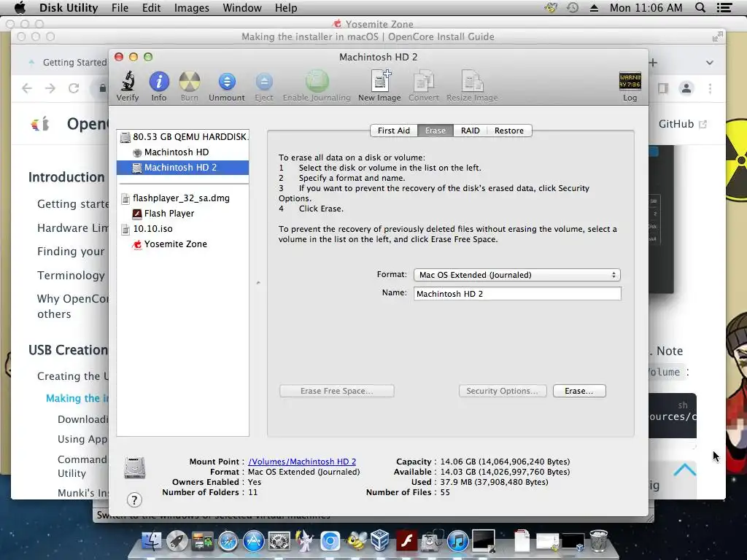Select Machintosh HD 2 in sidebar
This screenshot has height=560, width=747.
pos(183,168)
